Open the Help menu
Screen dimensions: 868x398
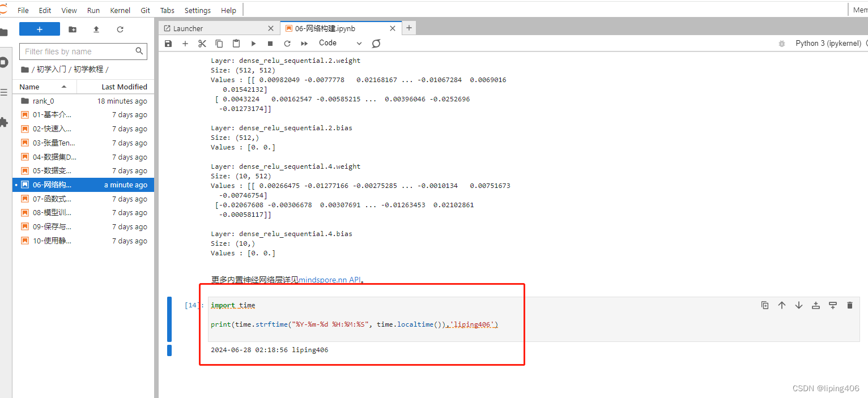pyautogui.click(x=228, y=10)
